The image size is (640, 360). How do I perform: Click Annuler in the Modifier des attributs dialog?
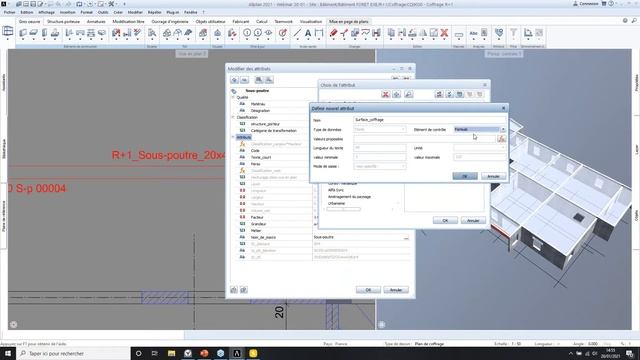[396, 290]
